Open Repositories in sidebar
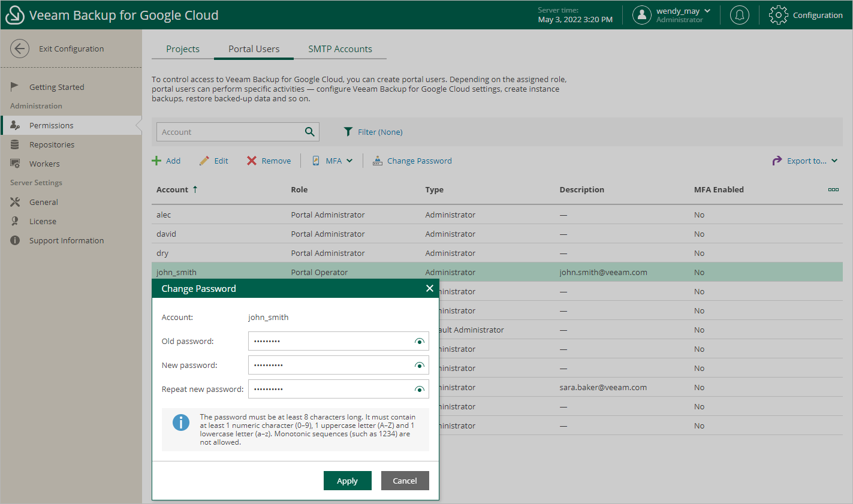Image resolution: width=853 pixels, height=504 pixels. click(x=71, y=144)
